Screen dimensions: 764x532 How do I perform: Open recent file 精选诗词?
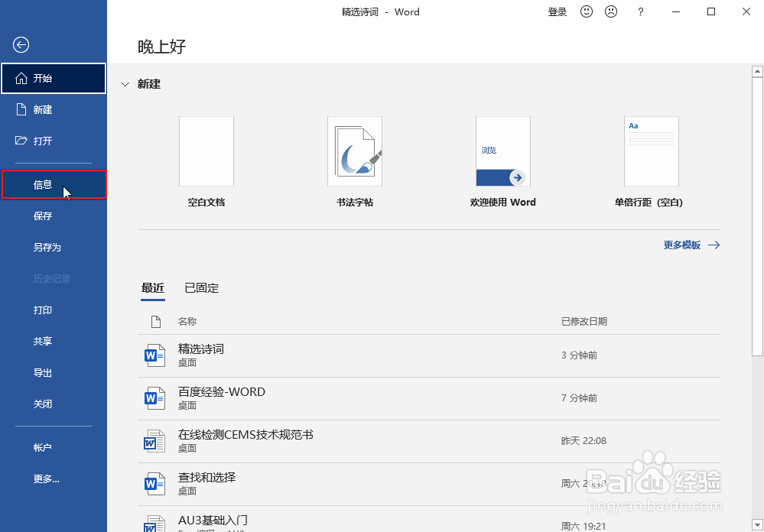click(x=429, y=355)
